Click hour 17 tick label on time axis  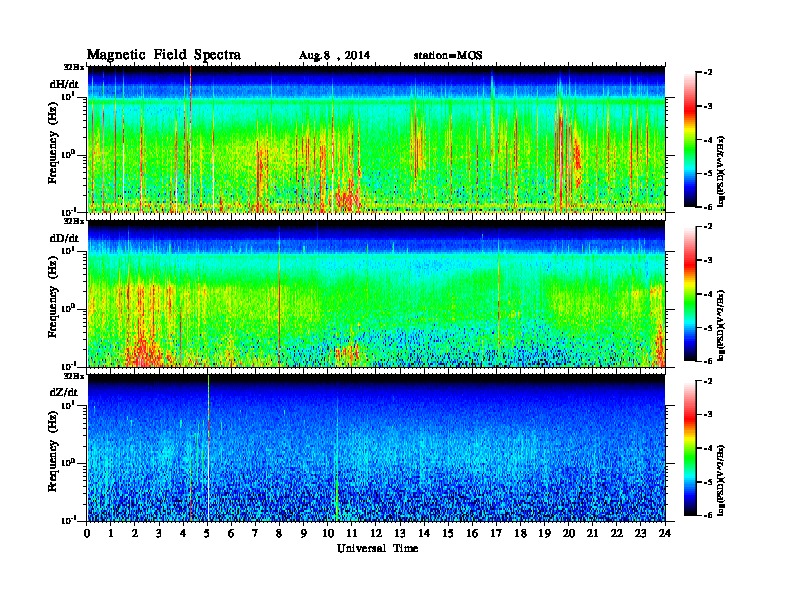click(496, 534)
